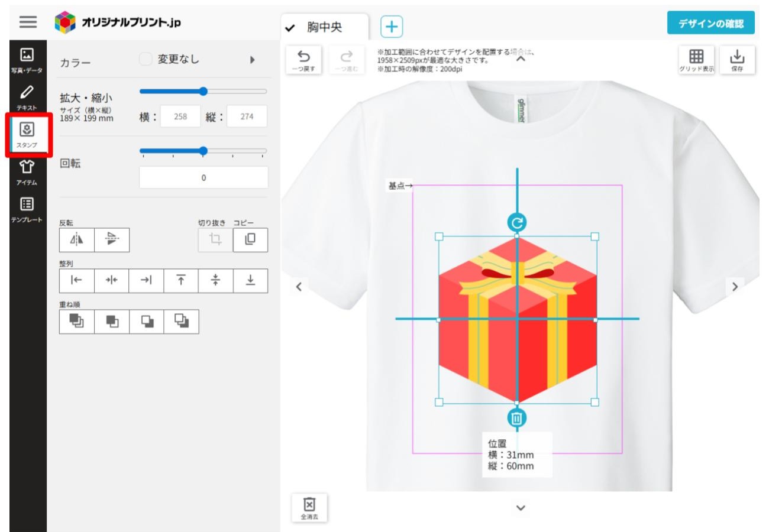Screen dimensions: 769x532
Task: Expand the カラー options arrow
Action: click(x=253, y=60)
